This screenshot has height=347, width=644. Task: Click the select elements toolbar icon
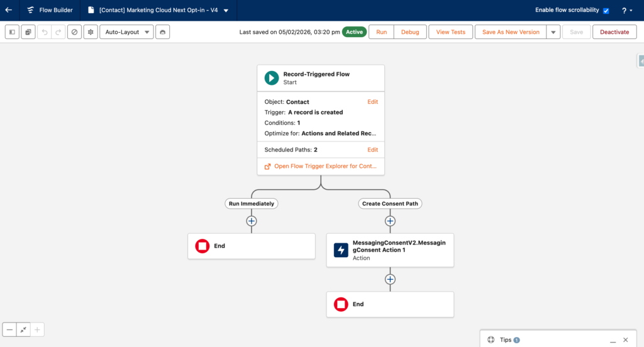click(x=28, y=32)
